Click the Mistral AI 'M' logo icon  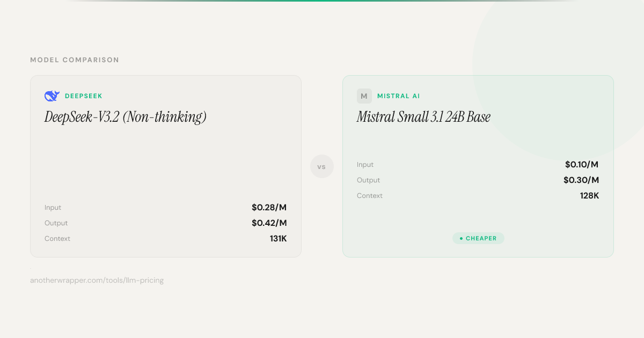click(x=364, y=96)
